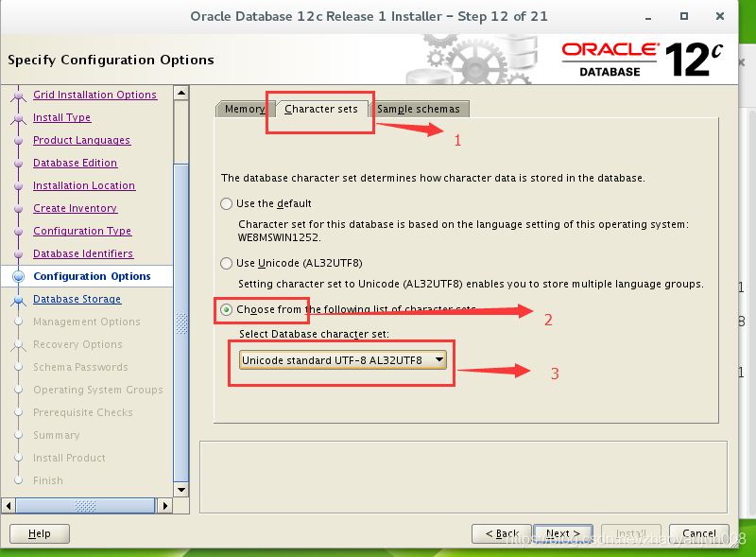This screenshot has width=756, height=557.
Task: Click the WE8MSWIN1252. character set text
Action: [280, 237]
